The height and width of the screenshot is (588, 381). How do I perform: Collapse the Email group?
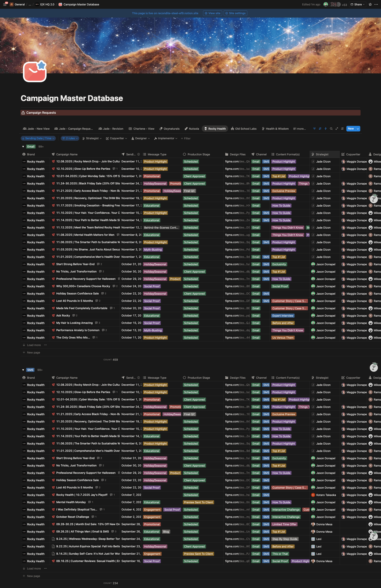pos(23,147)
